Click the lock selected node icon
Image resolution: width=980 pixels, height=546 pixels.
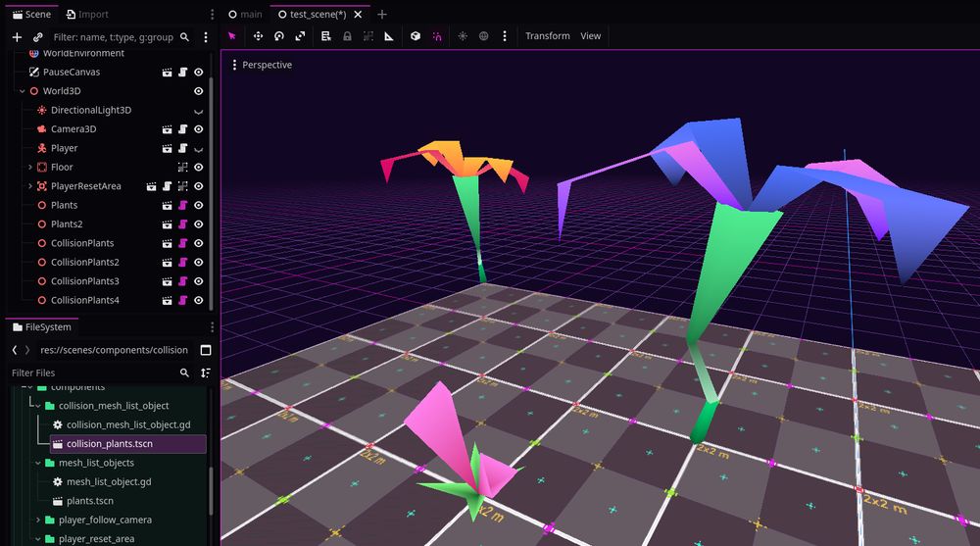(x=347, y=36)
